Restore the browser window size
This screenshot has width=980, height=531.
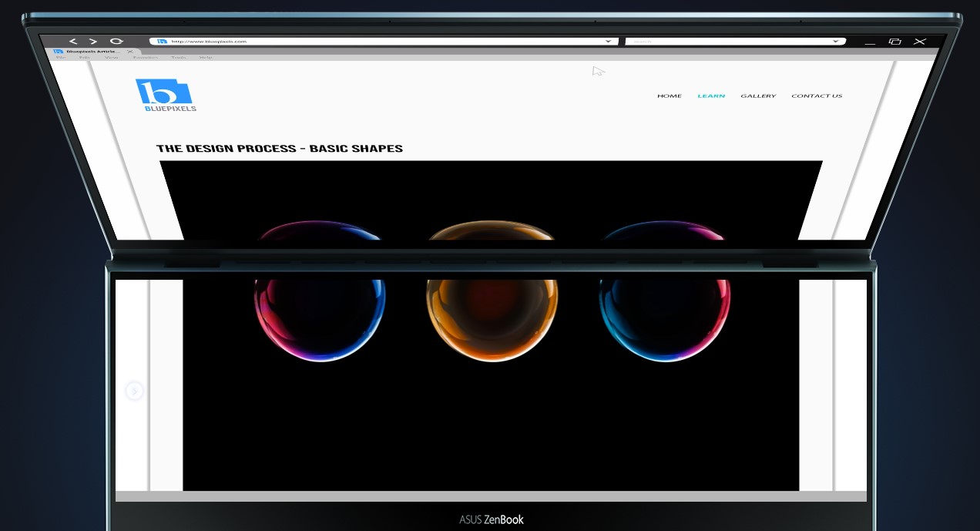click(894, 42)
